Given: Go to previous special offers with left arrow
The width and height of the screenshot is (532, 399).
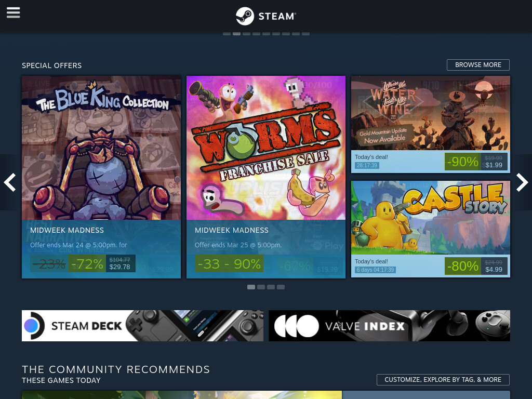Looking at the screenshot, I should click(x=9, y=182).
